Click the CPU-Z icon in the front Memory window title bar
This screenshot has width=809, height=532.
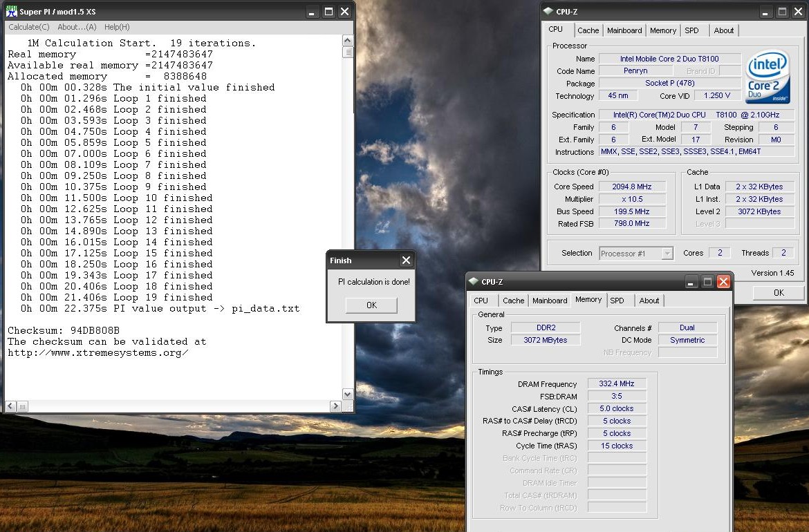[473, 281]
